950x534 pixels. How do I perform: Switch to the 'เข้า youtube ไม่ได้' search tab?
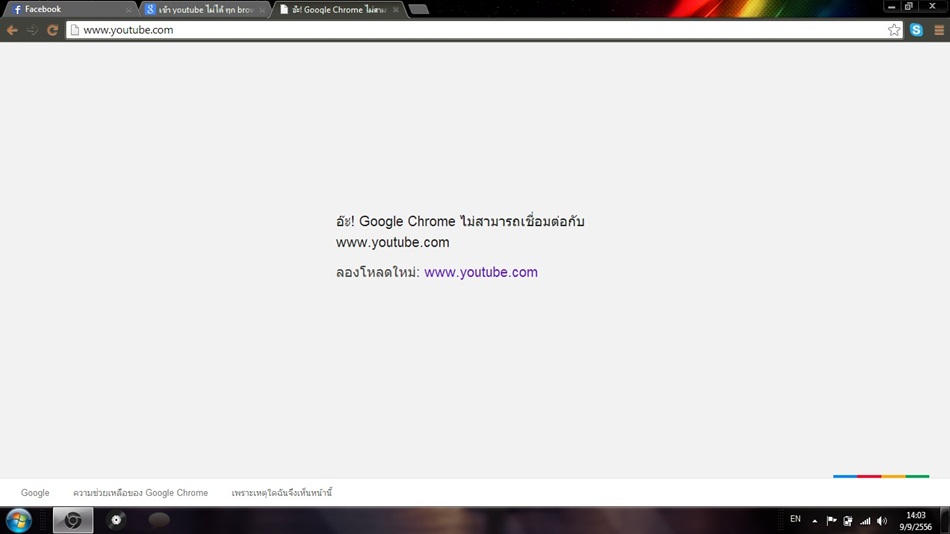[205, 9]
